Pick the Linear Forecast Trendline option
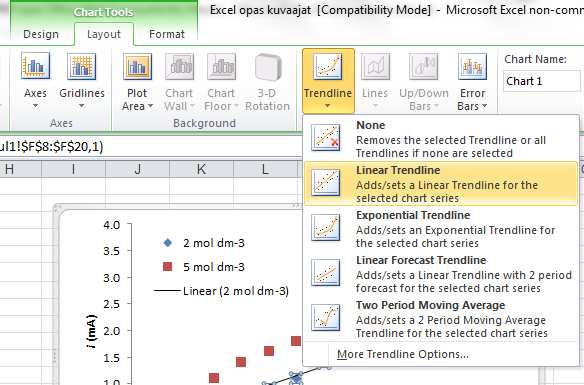This screenshot has height=385, width=584. tap(441, 274)
